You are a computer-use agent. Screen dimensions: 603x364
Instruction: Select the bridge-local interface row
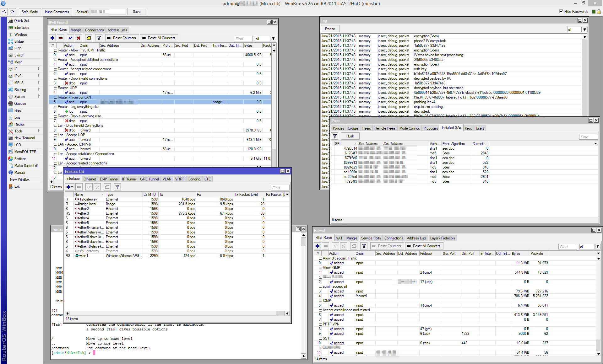[177, 204]
